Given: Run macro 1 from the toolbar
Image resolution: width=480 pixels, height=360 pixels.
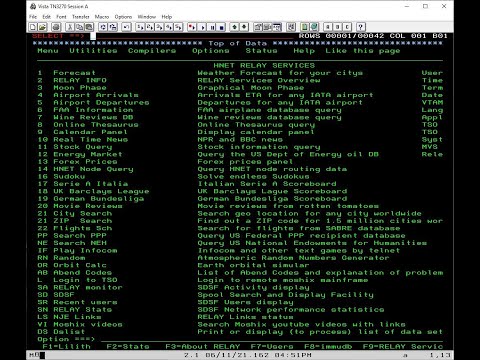Looking at the screenshot, I should (x=140, y=27).
